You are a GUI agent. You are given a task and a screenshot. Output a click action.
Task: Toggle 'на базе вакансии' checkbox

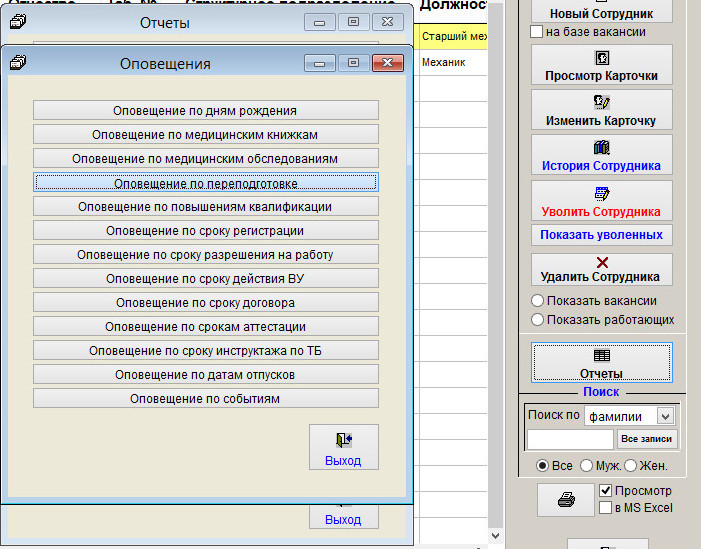coord(536,32)
